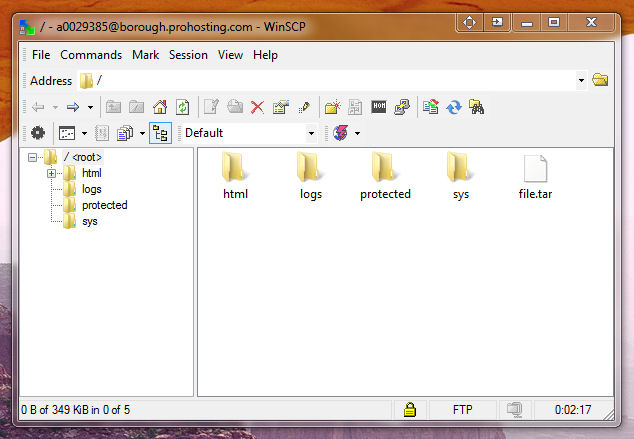
Task: Open dropdown beside copy documents icon
Action: (142, 133)
